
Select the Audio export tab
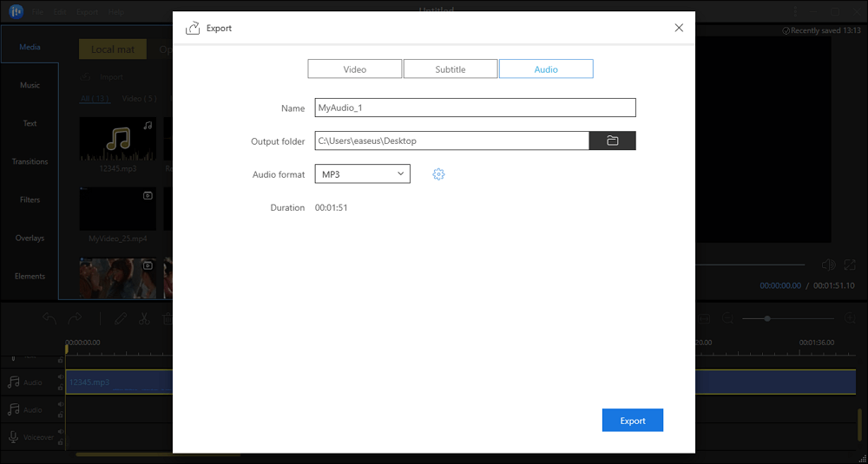pyautogui.click(x=546, y=69)
